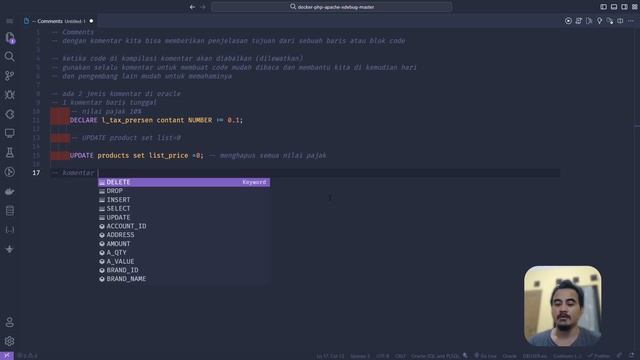Viewport: 640px width, 360px height.
Task: Open the Search view in activity bar
Action: [10, 56]
